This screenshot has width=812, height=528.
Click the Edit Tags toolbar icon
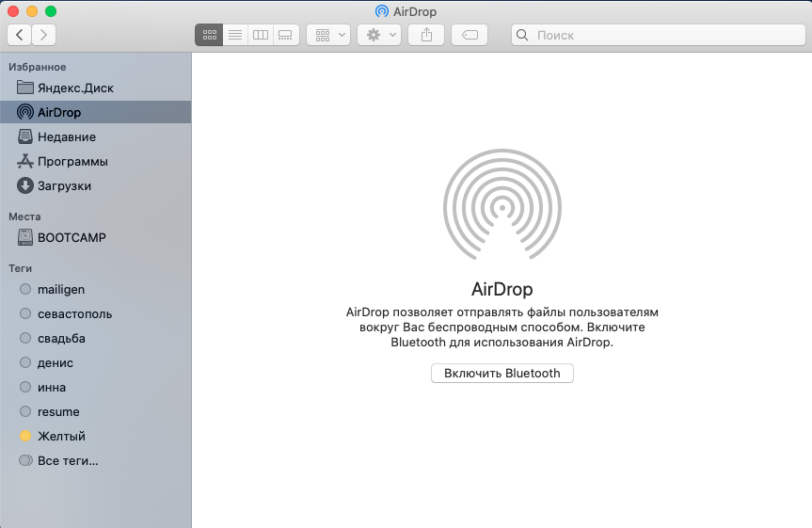470,35
